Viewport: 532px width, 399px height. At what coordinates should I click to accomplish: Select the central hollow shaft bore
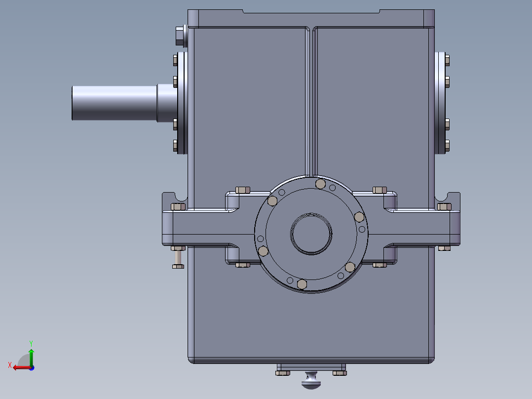311,234
